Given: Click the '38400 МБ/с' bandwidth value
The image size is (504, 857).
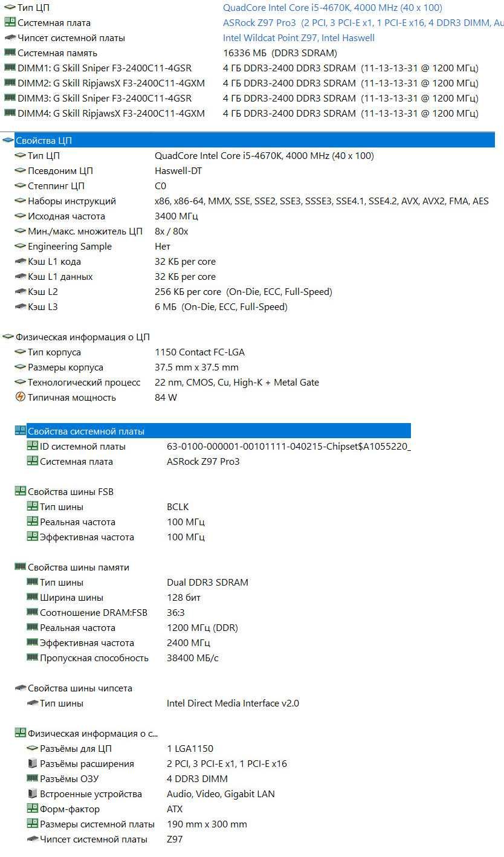Looking at the screenshot, I should coord(193,658).
